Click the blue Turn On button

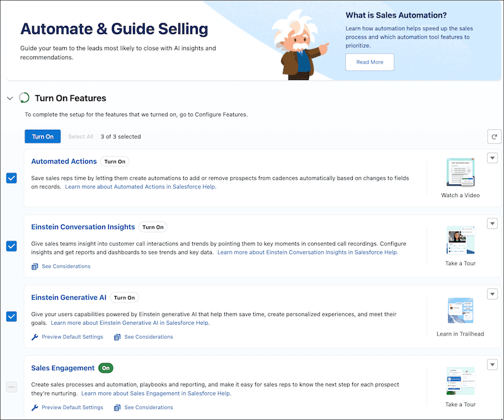43,137
